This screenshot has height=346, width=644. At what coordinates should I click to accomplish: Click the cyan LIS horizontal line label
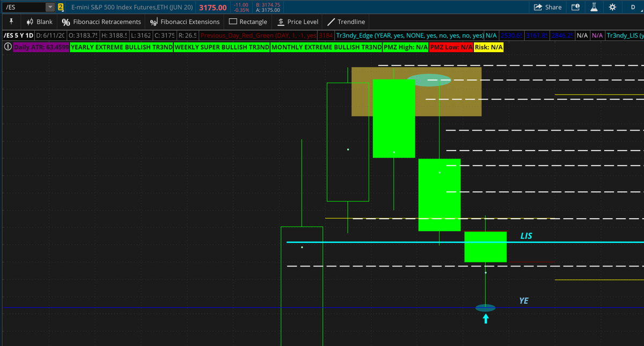point(526,236)
